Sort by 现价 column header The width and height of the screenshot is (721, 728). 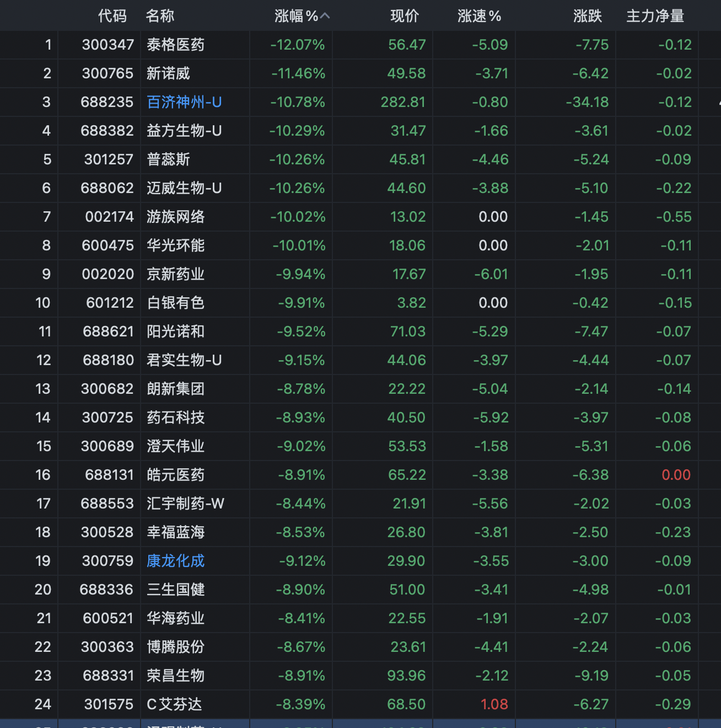click(405, 16)
